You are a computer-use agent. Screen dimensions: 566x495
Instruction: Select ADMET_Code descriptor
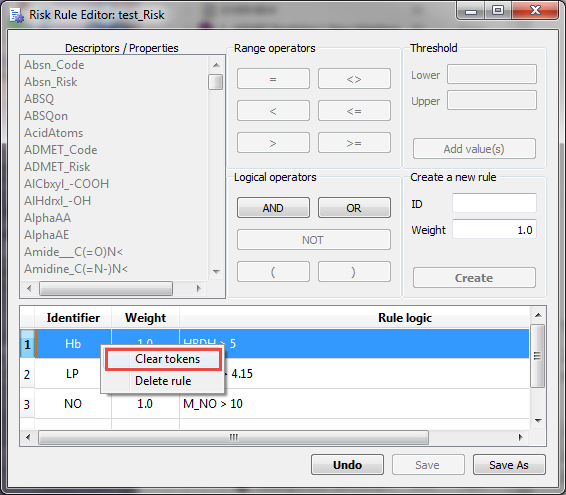pyautogui.click(x=61, y=150)
